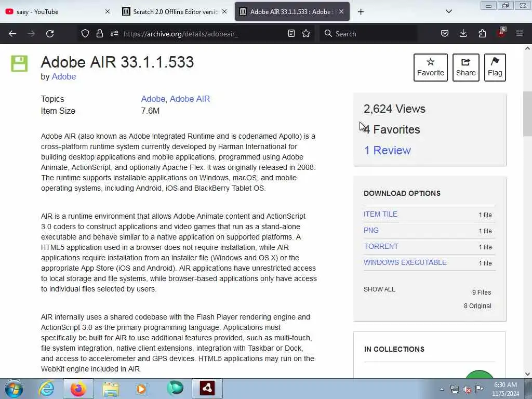
Task: Go back with the browser back arrow
Action: tap(12, 34)
